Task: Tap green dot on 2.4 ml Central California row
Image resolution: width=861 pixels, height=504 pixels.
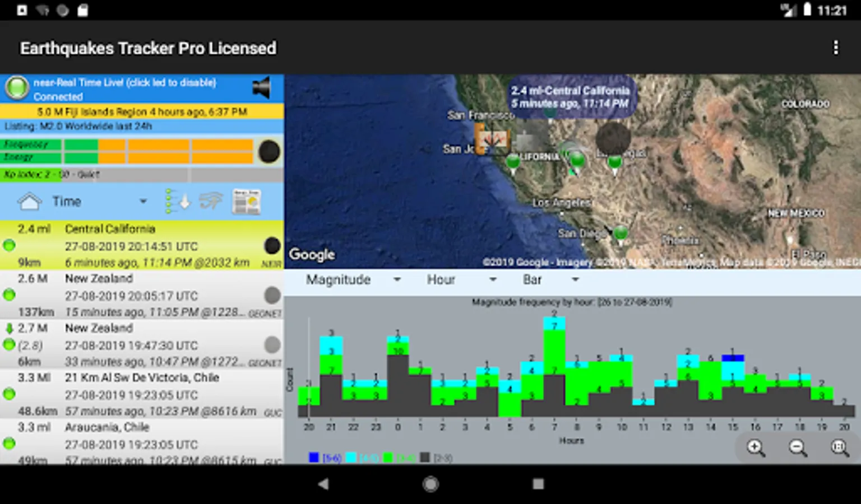Action: 9,245
